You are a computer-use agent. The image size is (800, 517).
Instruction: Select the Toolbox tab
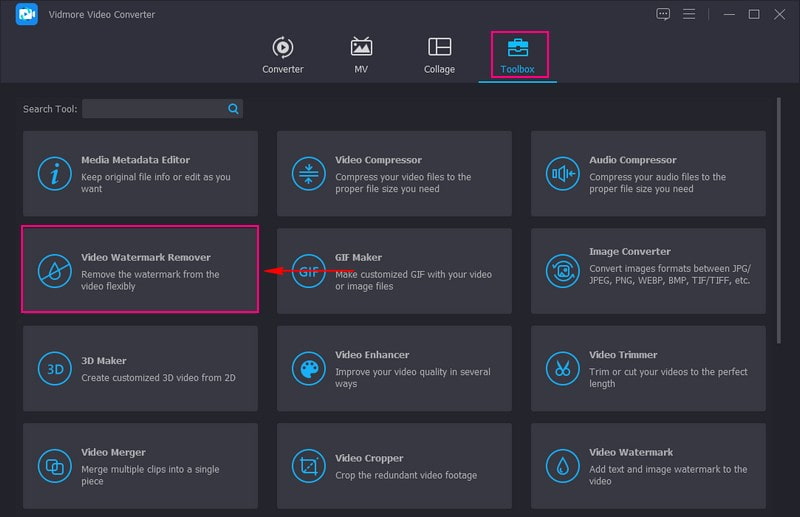(519, 55)
